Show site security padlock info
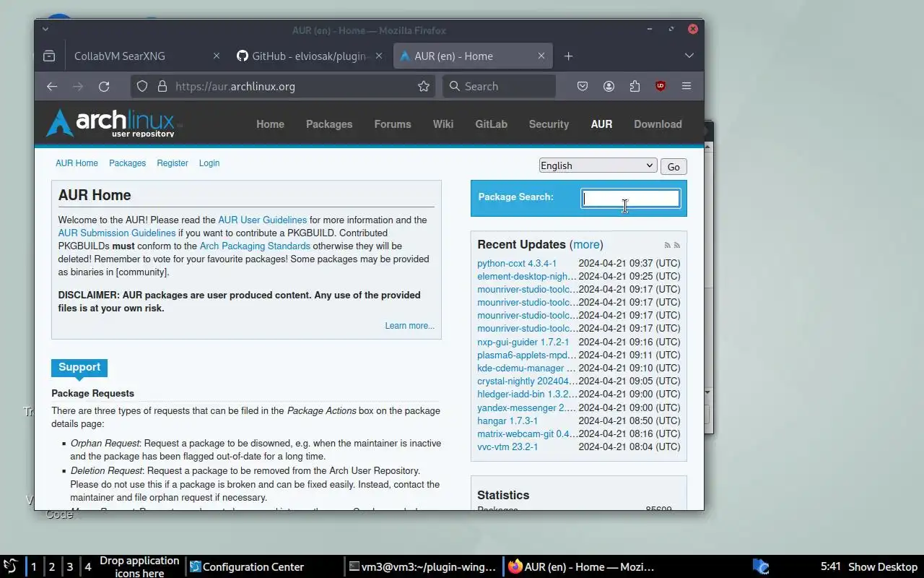The width and height of the screenshot is (924, 578). coord(162,86)
